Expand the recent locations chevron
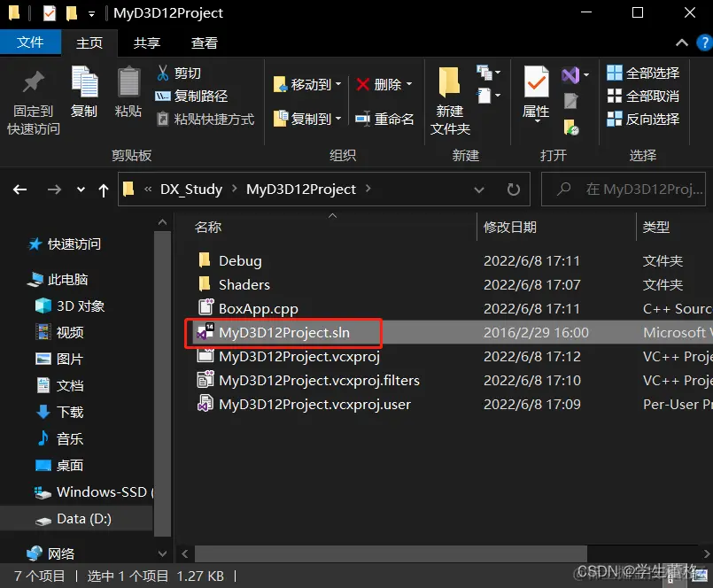This screenshot has height=588, width=713. coord(81,190)
